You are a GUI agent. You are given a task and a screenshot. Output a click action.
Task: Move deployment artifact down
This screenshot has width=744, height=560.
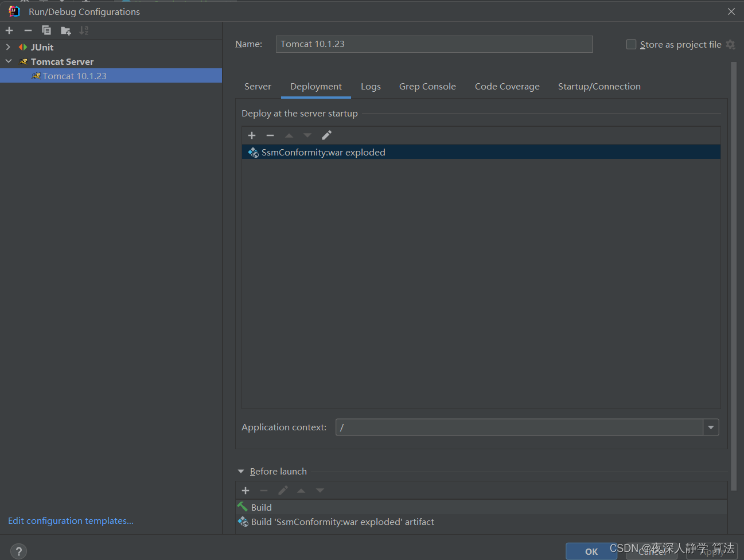[307, 135]
